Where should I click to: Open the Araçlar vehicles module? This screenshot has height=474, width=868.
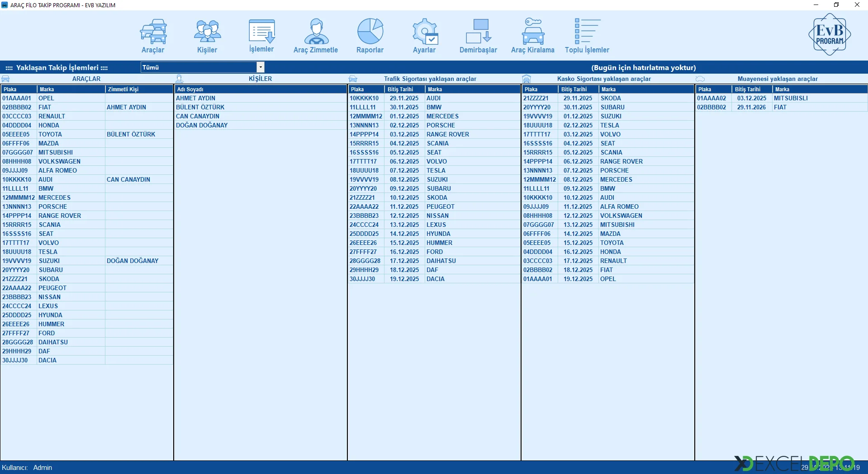pos(153,36)
